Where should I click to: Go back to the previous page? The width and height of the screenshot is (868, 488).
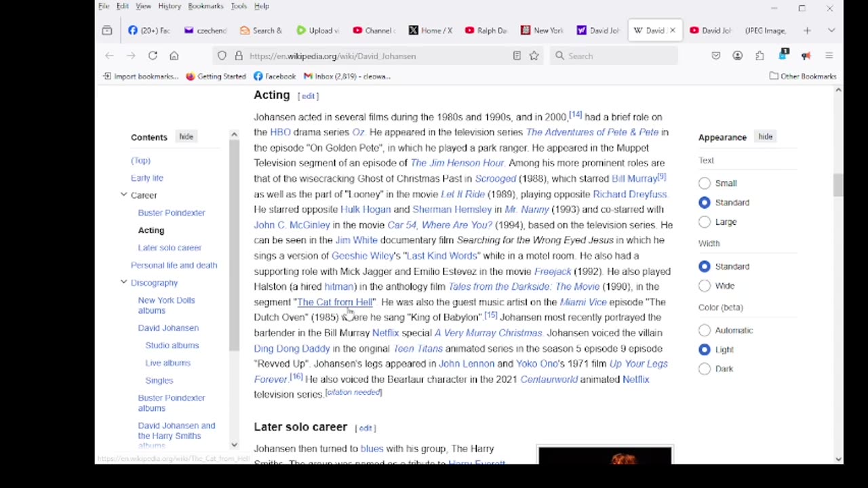click(x=109, y=56)
